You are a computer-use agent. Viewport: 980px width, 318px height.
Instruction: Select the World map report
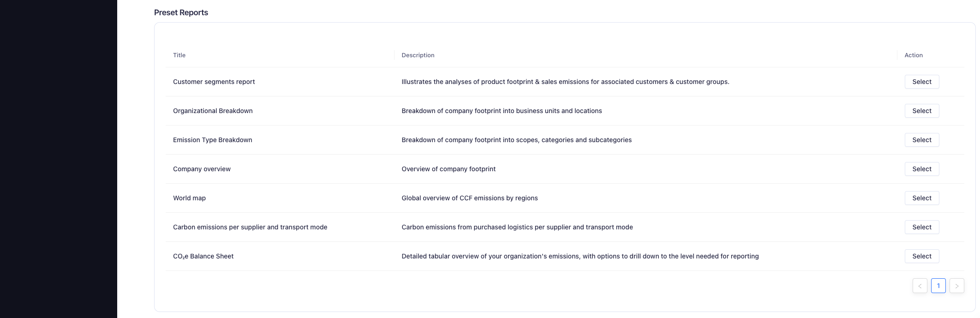click(x=921, y=198)
